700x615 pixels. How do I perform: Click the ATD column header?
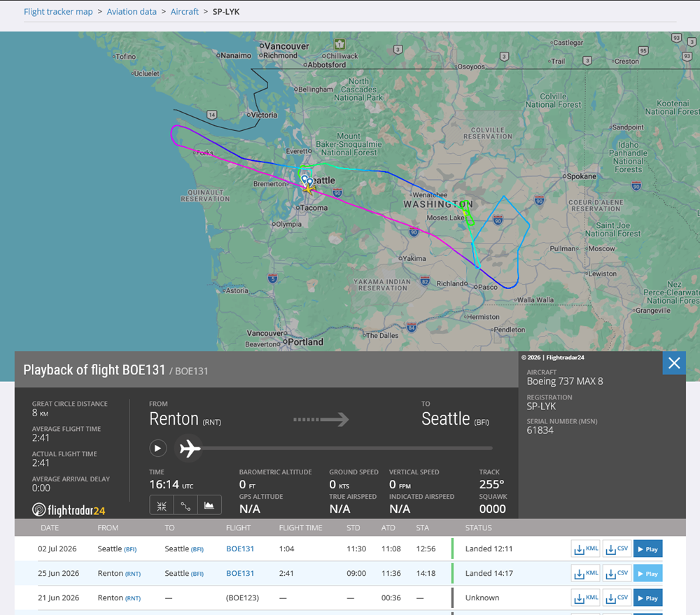pyautogui.click(x=388, y=528)
